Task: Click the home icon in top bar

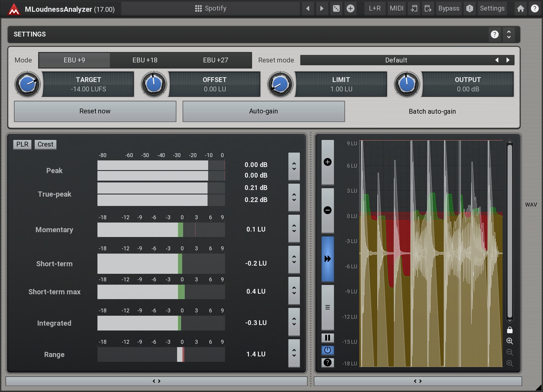Action: tap(520, 8)
